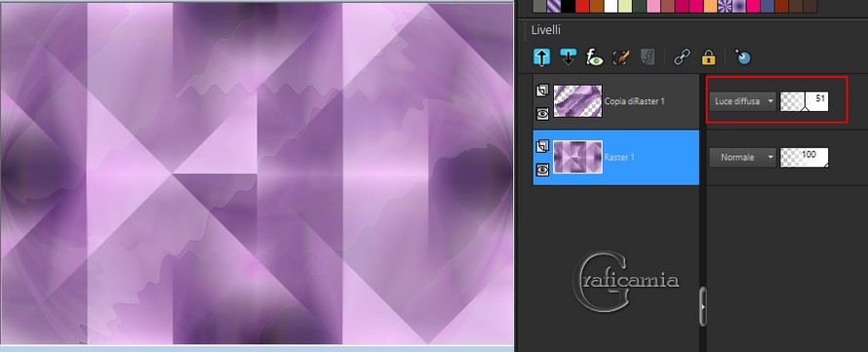
Task: Click the Livelli panel title
Action: click(x=546, y=30)
